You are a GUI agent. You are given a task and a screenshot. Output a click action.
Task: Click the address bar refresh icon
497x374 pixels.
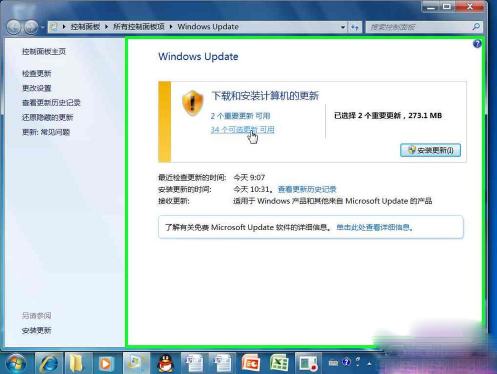point(355,27)
